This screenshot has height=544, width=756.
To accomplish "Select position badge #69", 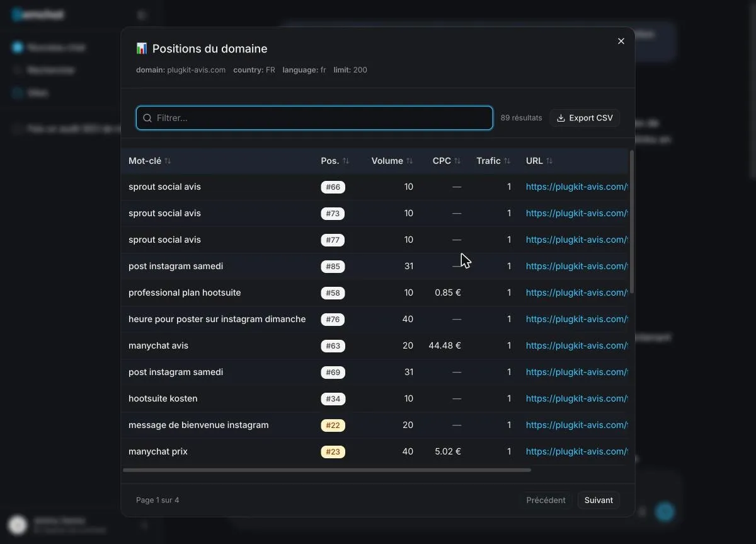I will pos(333,373).
